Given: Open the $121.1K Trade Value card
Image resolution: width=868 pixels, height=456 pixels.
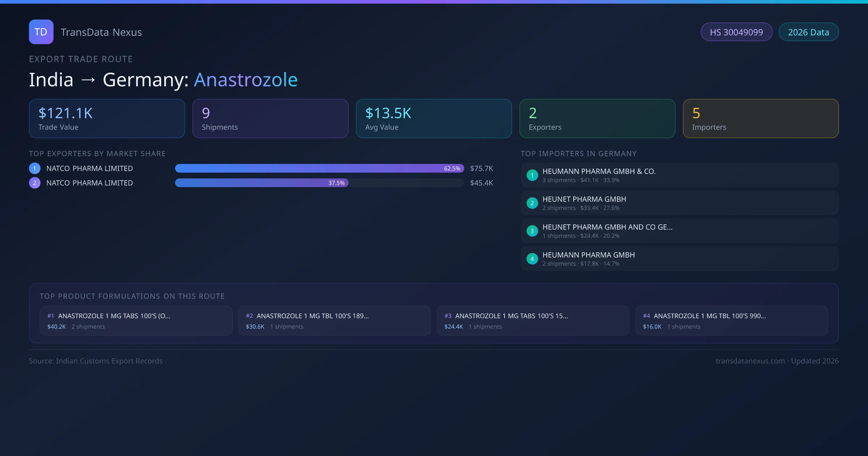Looking at the screenshot, I should tap(107, 119).
